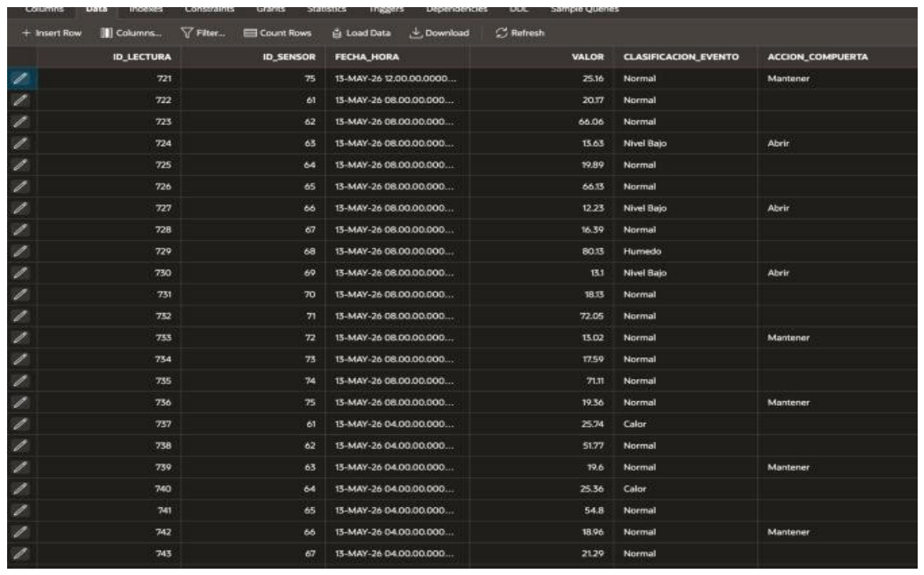Click Count Rows in the toolbar
Screen dimensions: 924x575
[x=277, y=33]
